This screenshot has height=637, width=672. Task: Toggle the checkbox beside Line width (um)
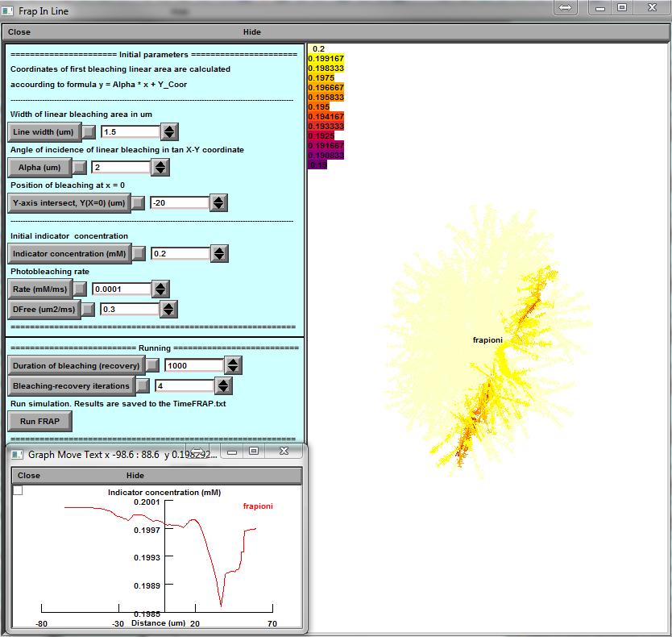point(89,131)
